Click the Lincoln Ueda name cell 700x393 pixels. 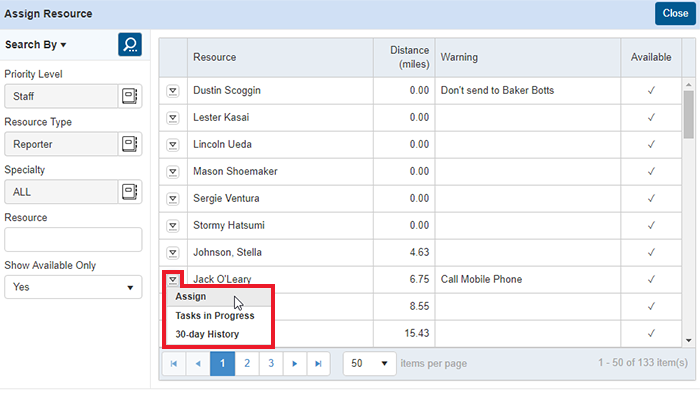click(x=280, y=144)
